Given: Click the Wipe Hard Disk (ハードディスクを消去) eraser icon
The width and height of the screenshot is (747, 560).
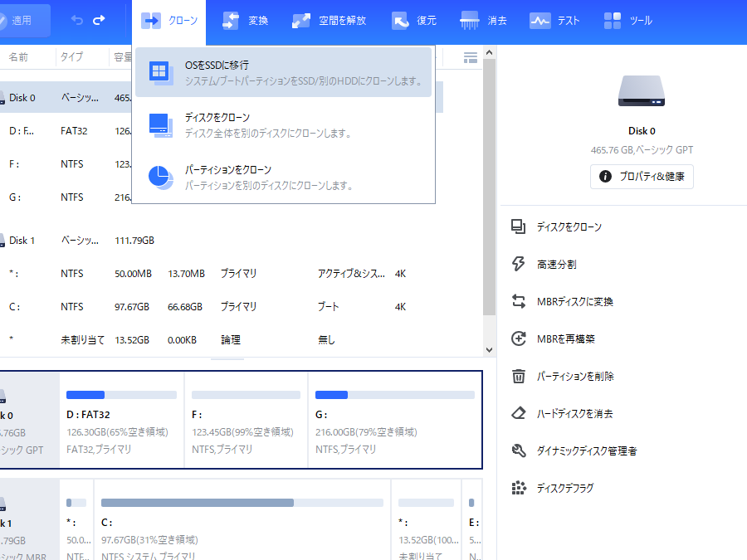Looking at the screenshot, I should [519, 413].
